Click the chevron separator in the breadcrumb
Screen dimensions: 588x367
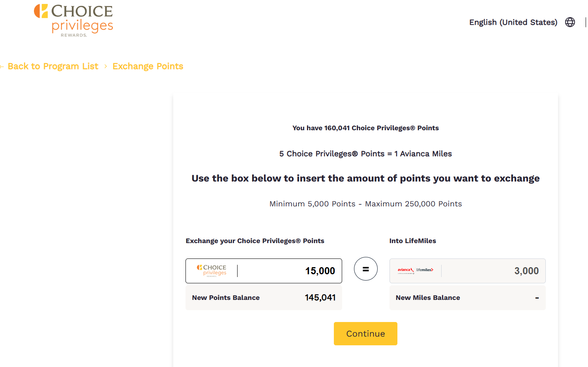(x=105, y=66)
